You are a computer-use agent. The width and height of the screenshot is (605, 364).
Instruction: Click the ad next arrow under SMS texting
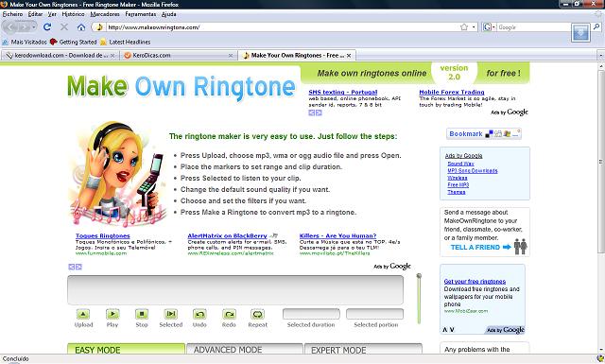(319, 113)
